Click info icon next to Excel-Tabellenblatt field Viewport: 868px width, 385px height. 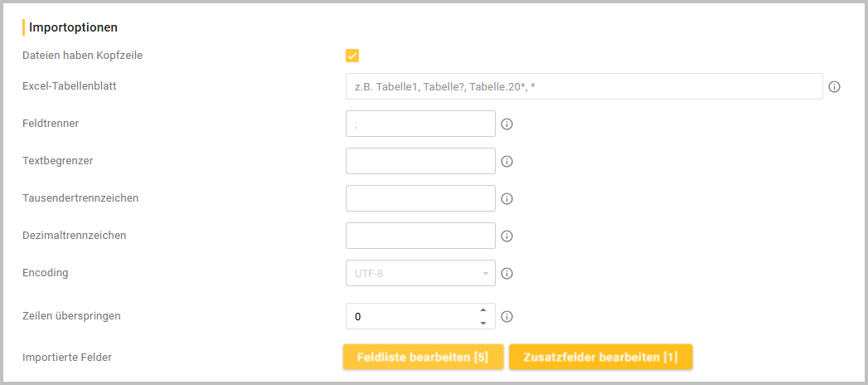tap(835, 86)
